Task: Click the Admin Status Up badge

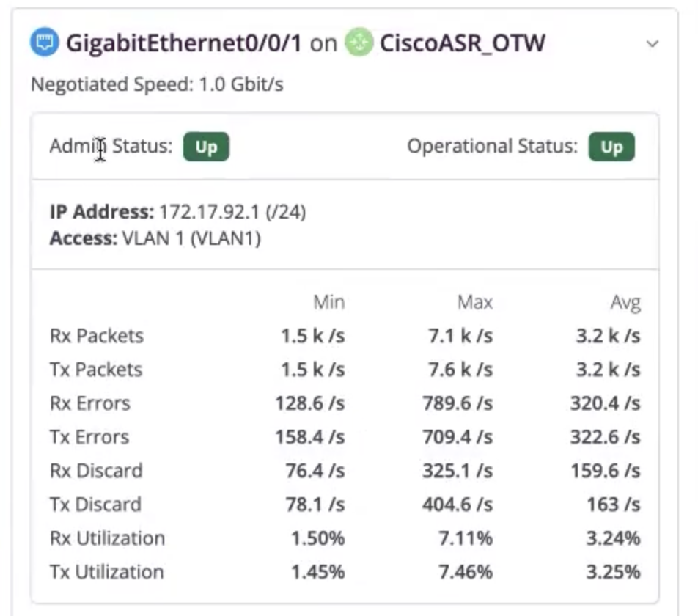Action: 206,147
